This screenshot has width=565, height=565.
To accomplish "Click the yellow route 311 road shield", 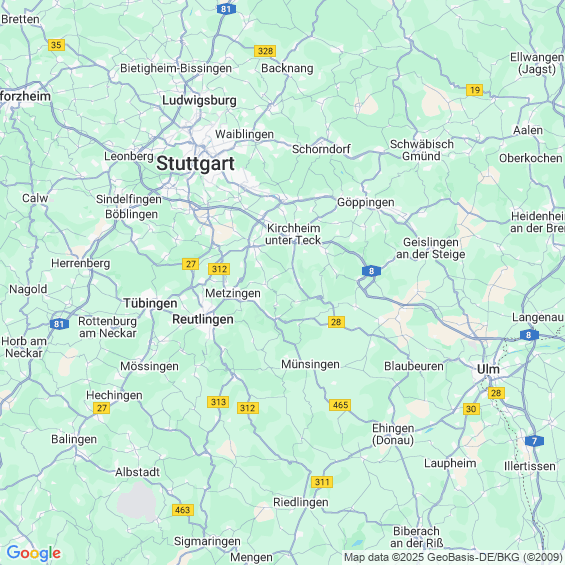I will [322, 482].
